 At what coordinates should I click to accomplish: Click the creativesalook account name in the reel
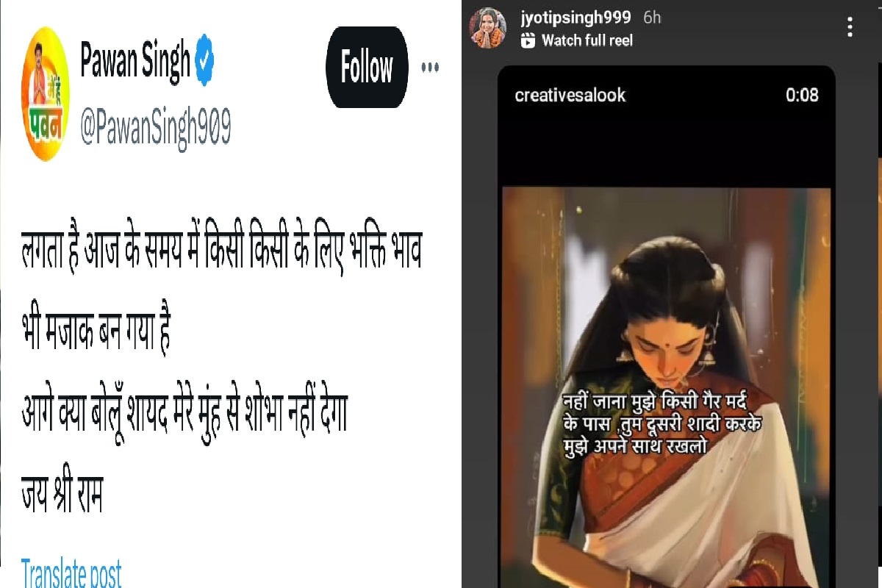click(570, 95)
